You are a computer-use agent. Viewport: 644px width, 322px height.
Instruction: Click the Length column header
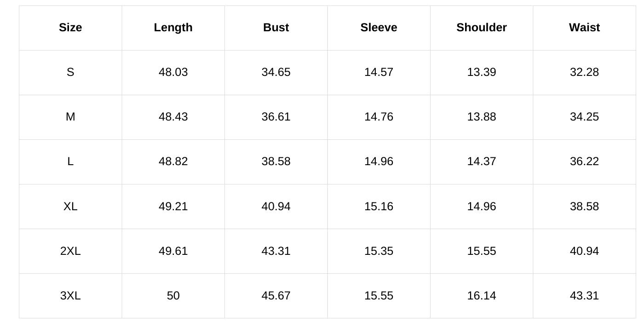click(x=173, y=28)
